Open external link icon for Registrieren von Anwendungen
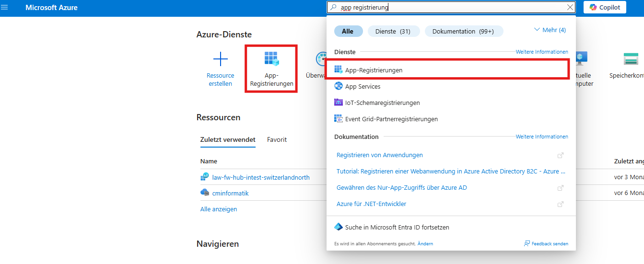 tap(560, 155)
